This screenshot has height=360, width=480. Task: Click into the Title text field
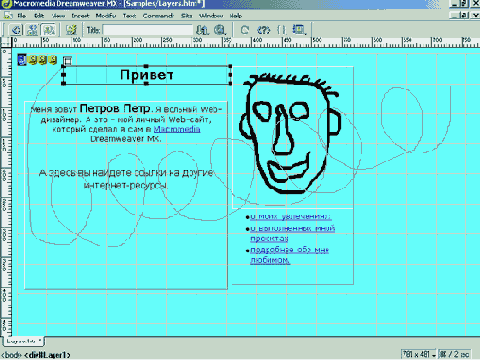[x=148, y=30]
